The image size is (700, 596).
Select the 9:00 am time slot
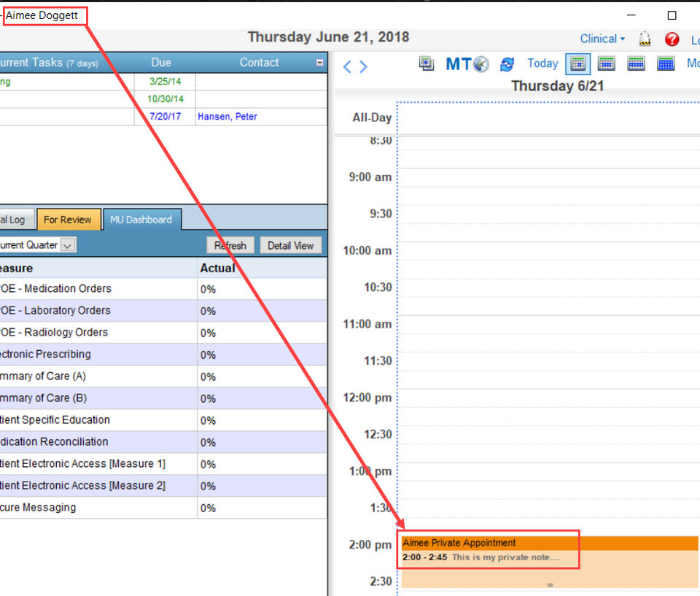(548, 177)
